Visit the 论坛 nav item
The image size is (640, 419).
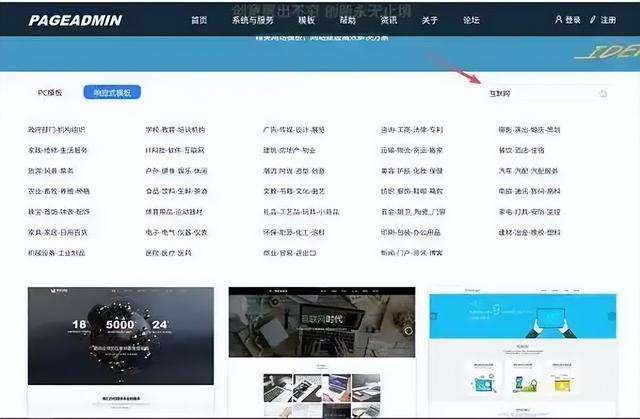[x=471, y=20]
